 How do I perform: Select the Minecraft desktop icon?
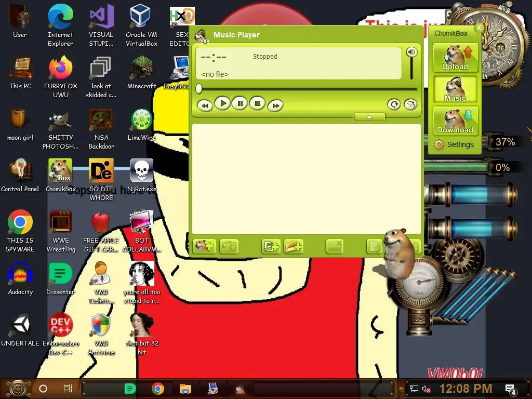point(141,73)
